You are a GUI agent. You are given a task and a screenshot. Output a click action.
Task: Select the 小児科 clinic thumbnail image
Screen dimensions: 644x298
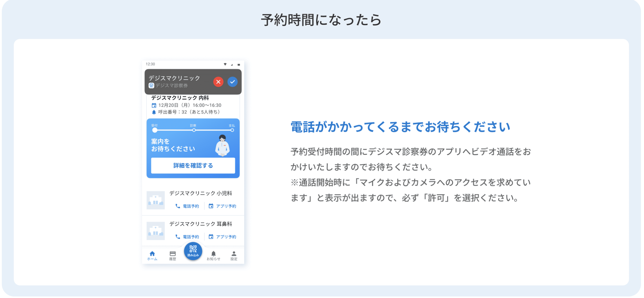coord(156,200)
